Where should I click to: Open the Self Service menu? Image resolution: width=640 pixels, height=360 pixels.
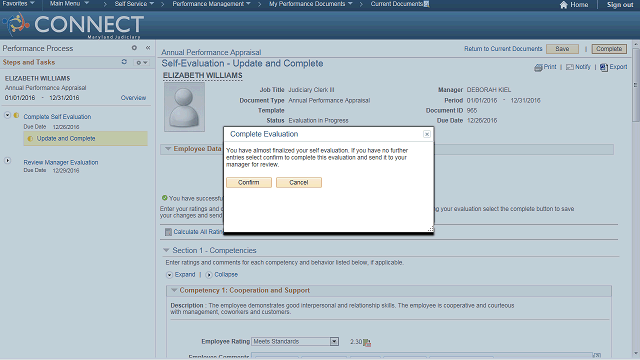click(134, 4)
